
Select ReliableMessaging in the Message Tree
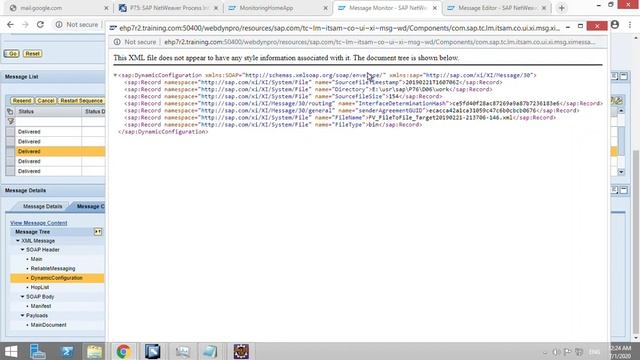pos(53,269)
